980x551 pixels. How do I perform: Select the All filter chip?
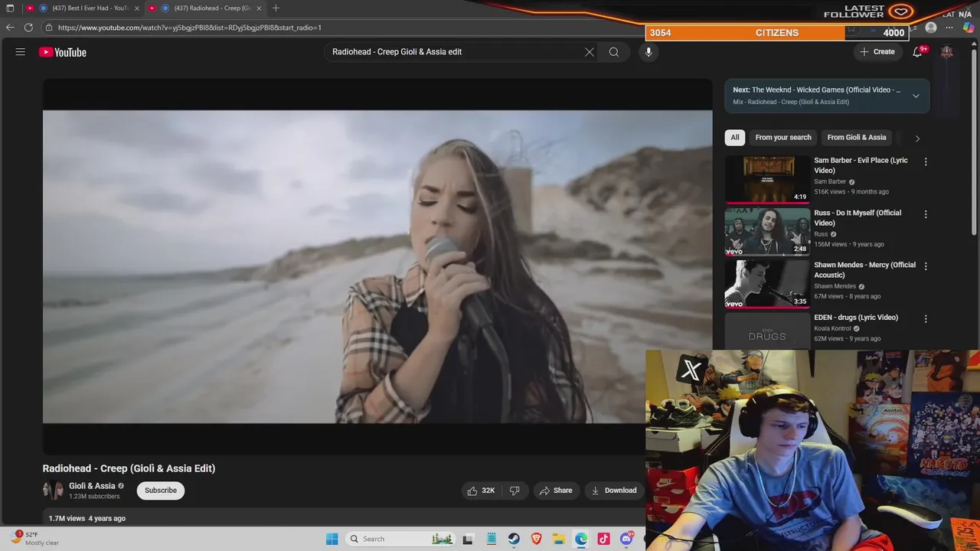(x=735, y=138)
